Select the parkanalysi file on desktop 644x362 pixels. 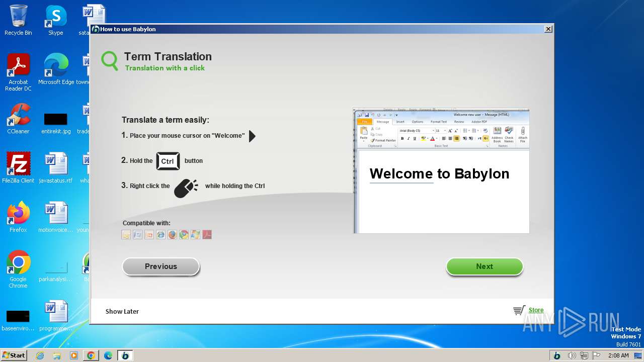click(x=56, y=271)
